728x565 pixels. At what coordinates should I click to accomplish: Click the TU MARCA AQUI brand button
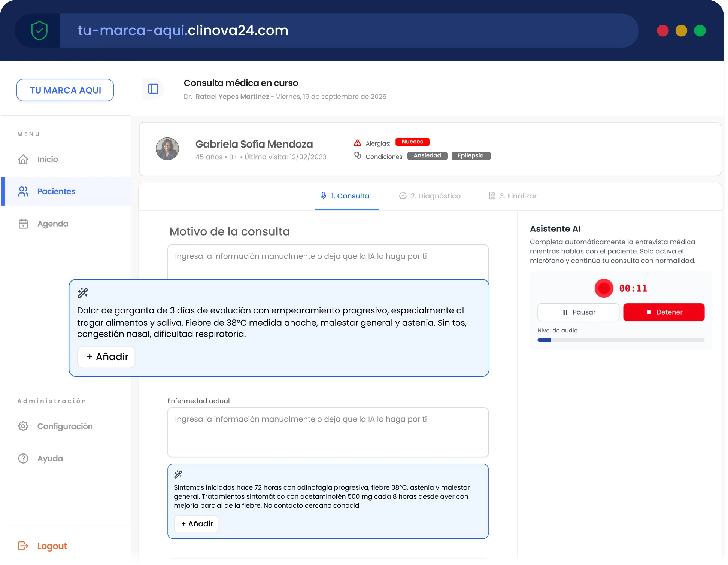click(65, 90)
